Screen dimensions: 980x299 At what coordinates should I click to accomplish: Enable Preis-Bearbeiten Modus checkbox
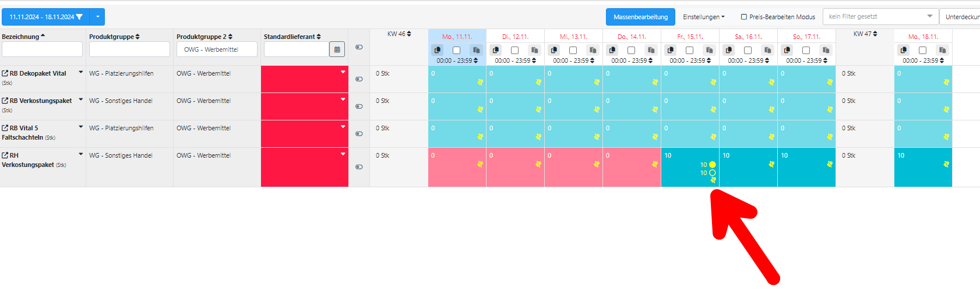(744, 17)
